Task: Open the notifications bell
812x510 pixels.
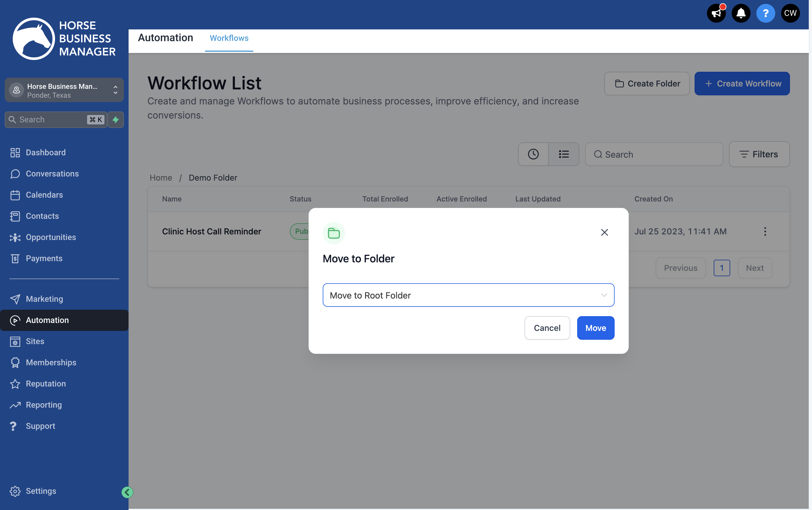Action: coord(741,13)
